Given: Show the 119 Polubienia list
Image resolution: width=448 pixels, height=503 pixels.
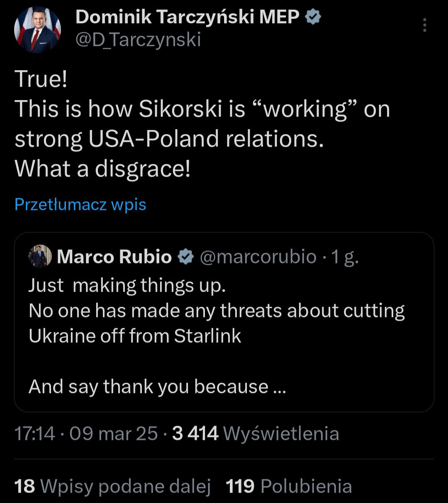Looking at the screenshot, I should coord(289,486).
